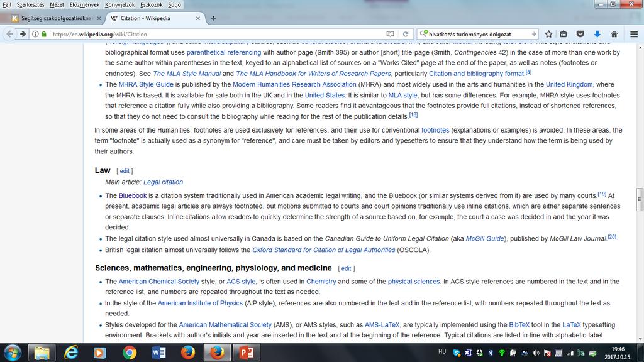The image size is (644, 362).
Task: Open a new tab with the plus
Action: tap(213, 18)
